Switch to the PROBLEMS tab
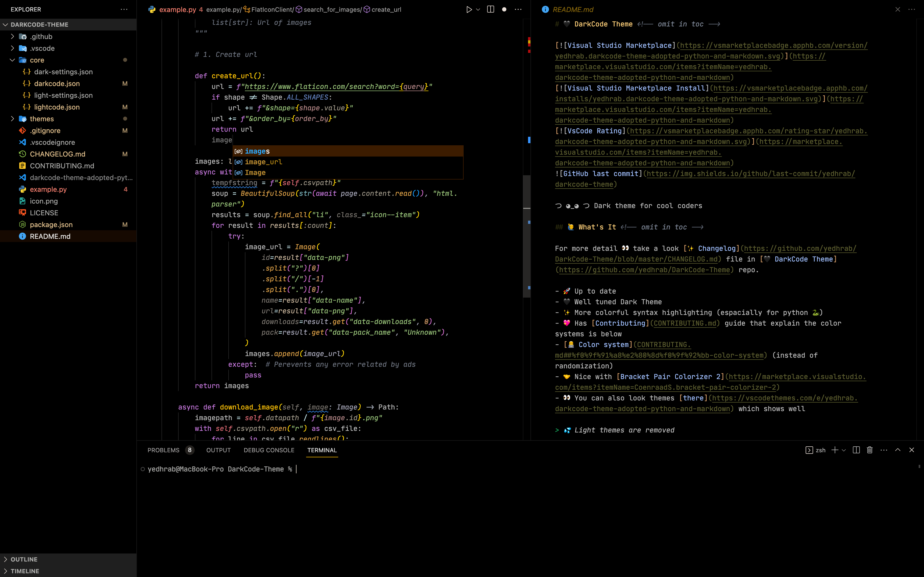This screenshot has height=577, width=924. (163, 450)
